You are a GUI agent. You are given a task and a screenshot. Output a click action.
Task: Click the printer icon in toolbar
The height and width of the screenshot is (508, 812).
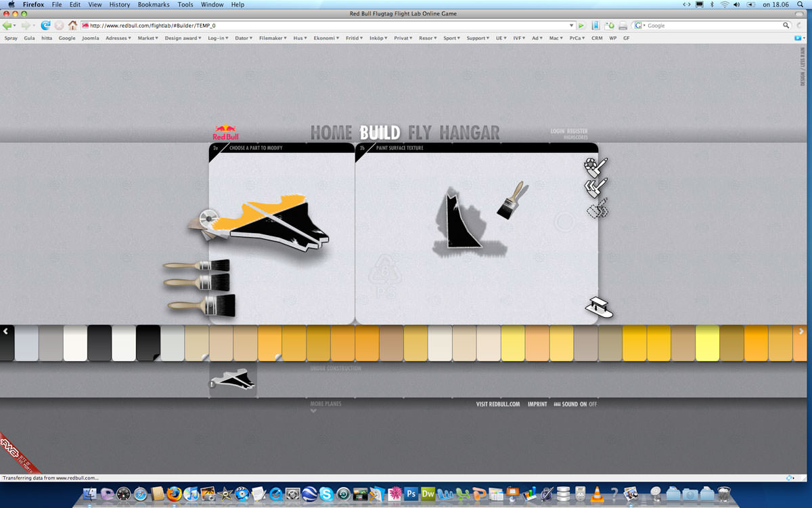coord(623,26)
